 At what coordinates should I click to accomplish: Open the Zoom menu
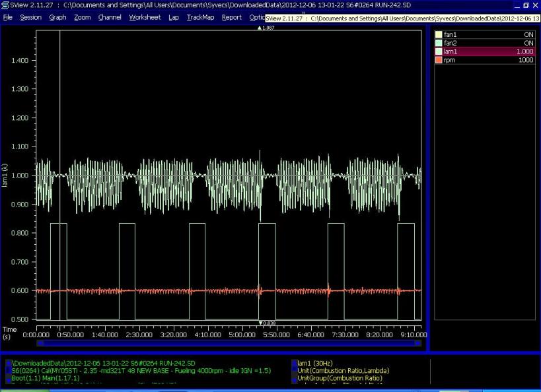point(82,17)
